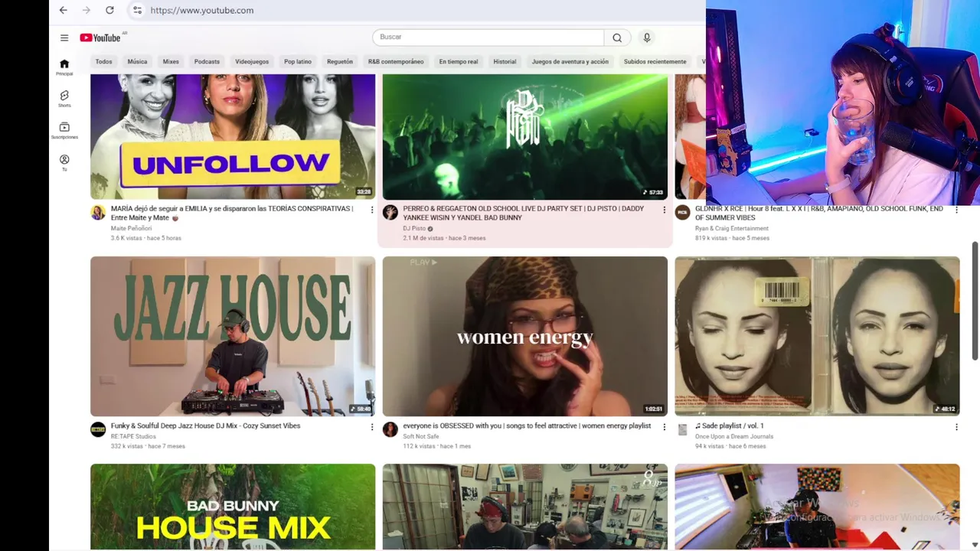Select the Videojuegos filter chip
The height and width of the screenshot is (551, 980).
tap(252, 61)
